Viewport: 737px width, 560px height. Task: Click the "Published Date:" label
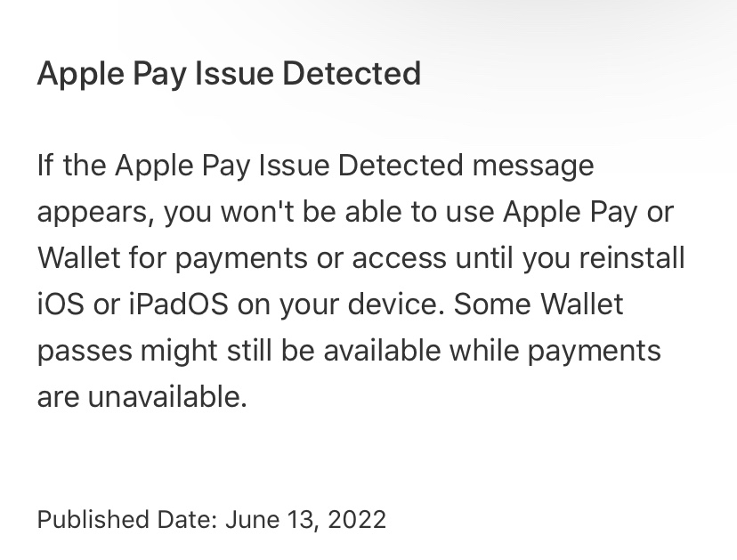click(x=127, y=520)
